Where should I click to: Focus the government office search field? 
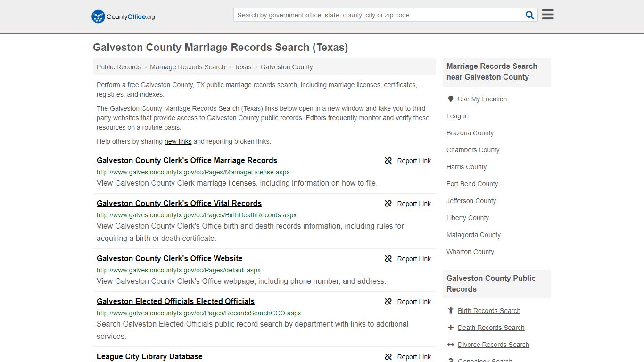tap(379, 15)
